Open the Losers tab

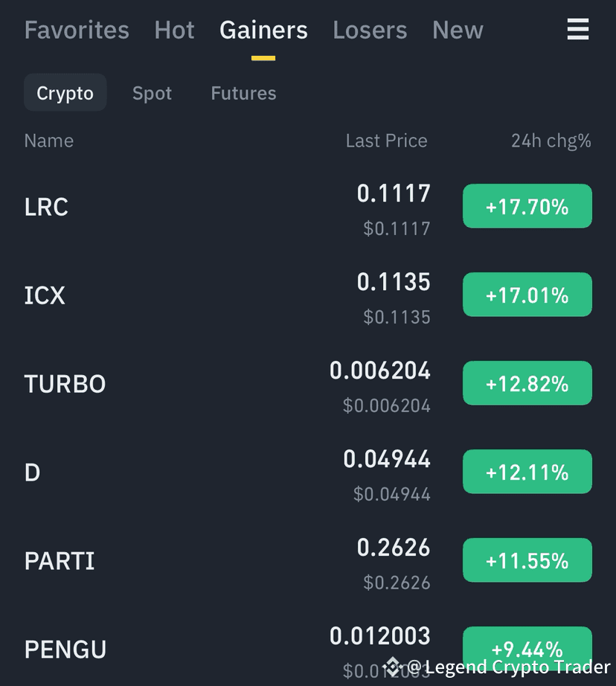click(x=370, y=31)
